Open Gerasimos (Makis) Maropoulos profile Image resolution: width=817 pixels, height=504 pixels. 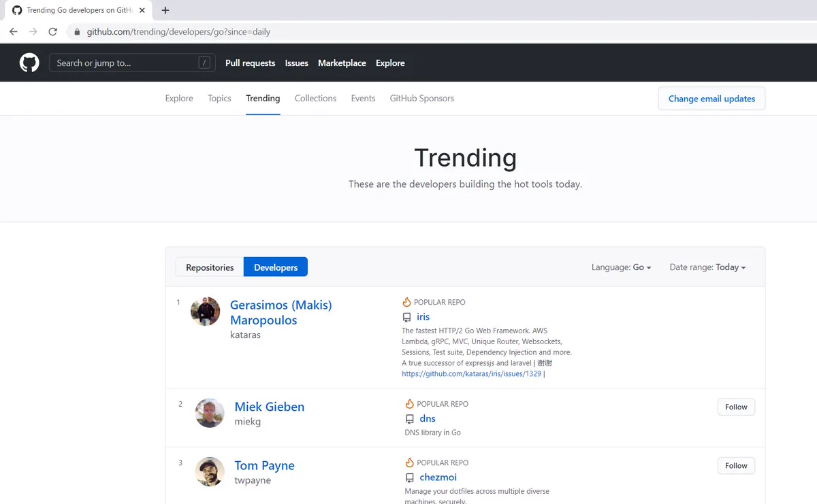pyautogui.click(x=281, y=312)
